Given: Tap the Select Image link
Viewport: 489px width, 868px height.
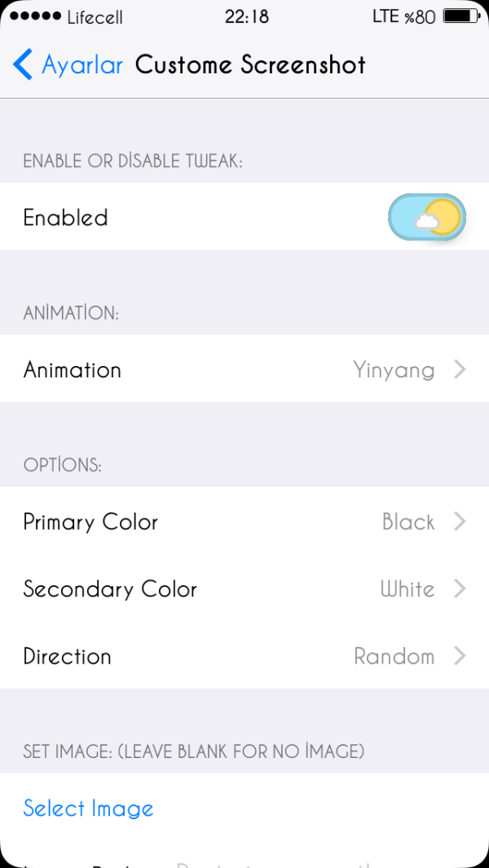Looking at the screenshot, I should pos(88,809).
